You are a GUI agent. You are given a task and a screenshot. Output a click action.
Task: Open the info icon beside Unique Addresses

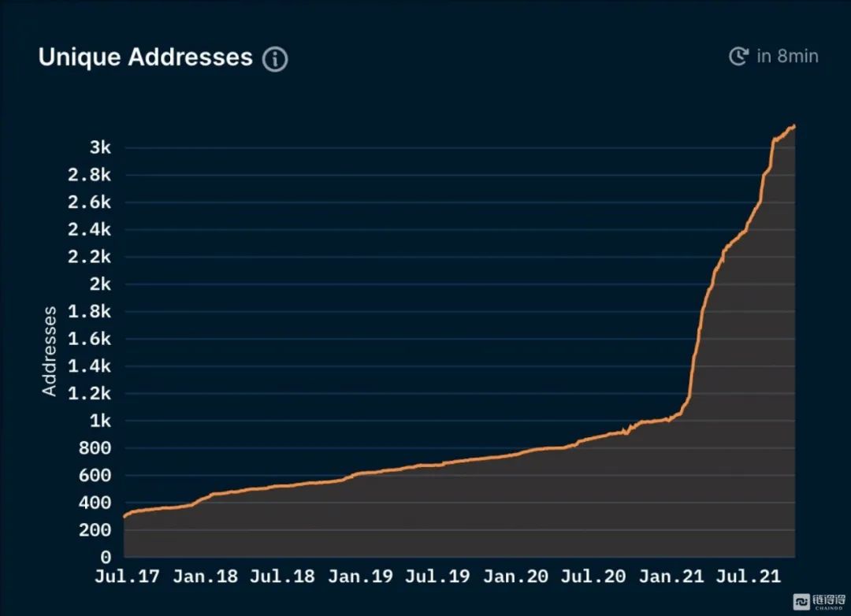click(x=275, y=58)
